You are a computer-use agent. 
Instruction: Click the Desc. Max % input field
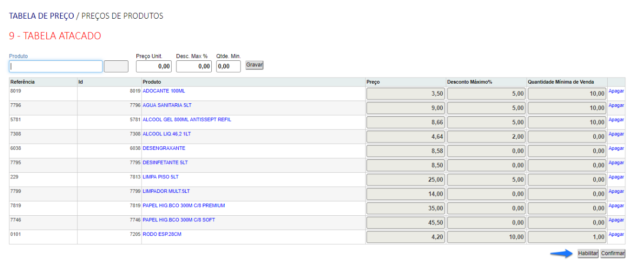coord(194,66)
